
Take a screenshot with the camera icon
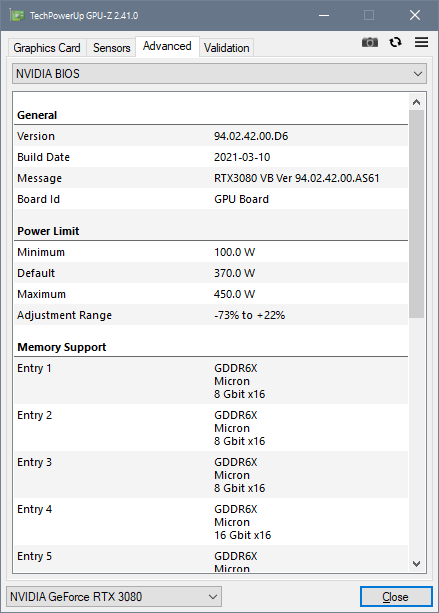click(369, 42)
